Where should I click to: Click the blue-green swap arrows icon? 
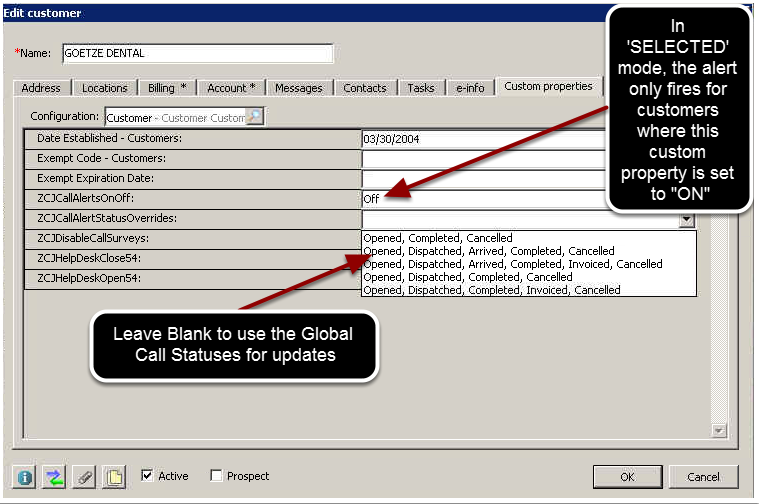(x=54, y=477)
